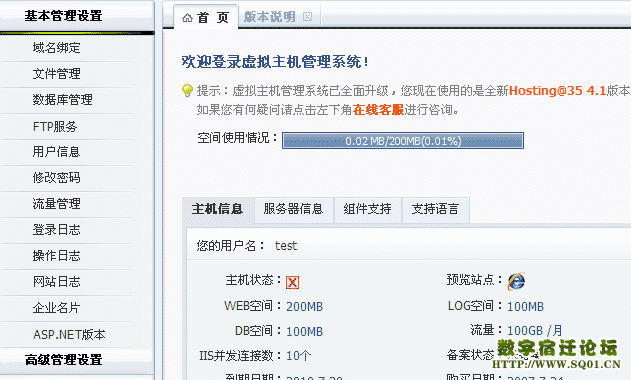Image resolution: width=631 pixels, height=380 pixels.
Task: Click the red X host status icon
Action: pos(293,282)
